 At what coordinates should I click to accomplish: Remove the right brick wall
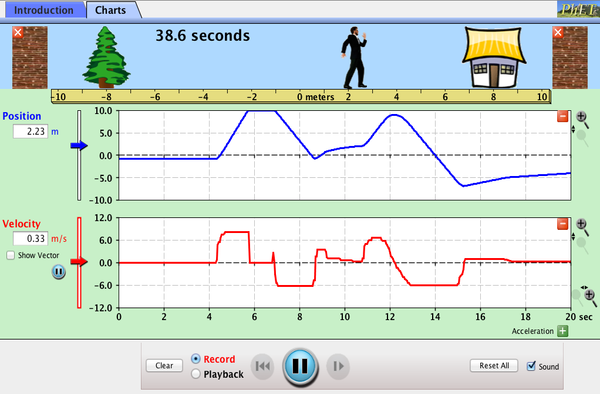click(x=558, y=33)
